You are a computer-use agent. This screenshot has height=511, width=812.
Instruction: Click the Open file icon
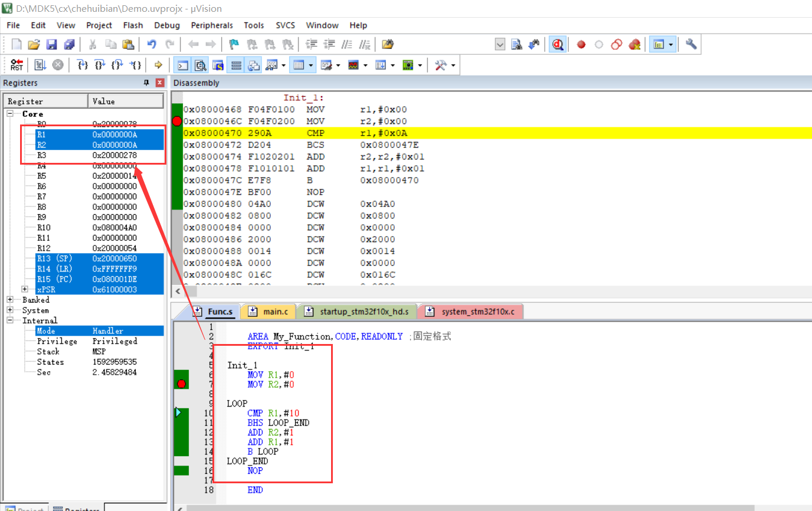[x=34, y=44]
